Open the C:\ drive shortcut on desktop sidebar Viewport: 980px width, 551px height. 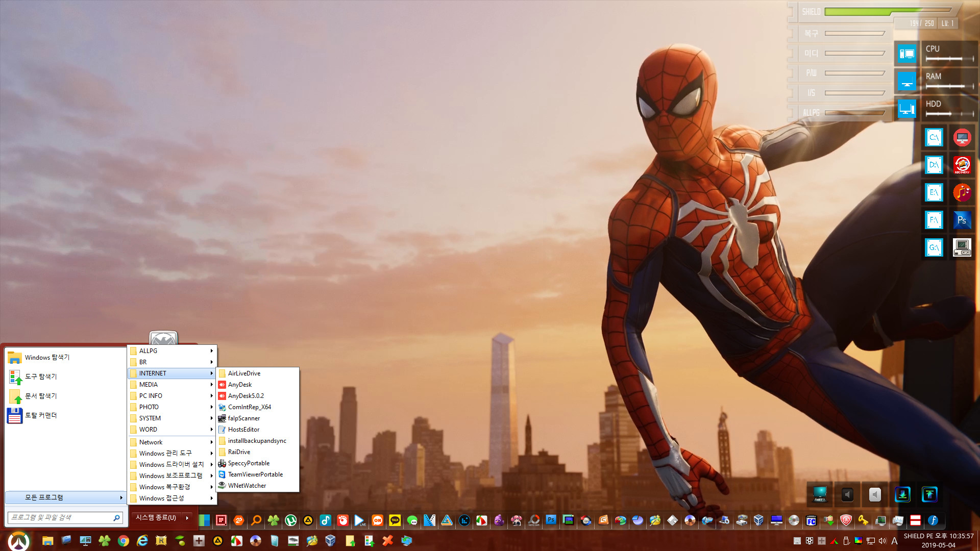(x=934, y=137)
